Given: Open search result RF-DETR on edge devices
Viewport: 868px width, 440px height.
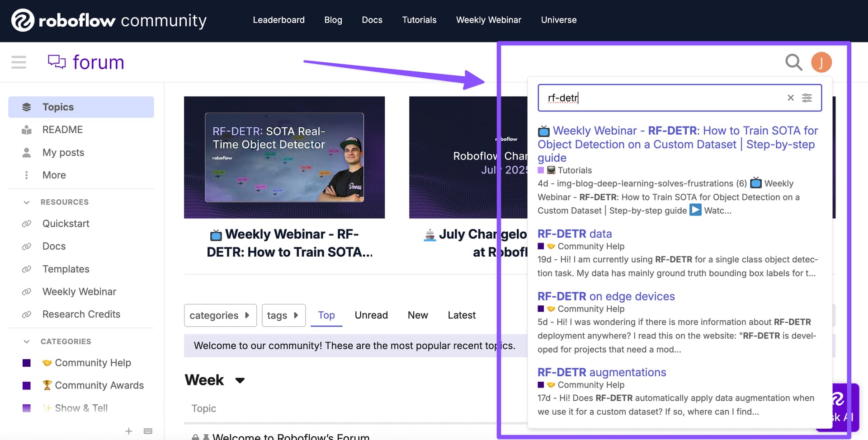Looking at the screenshot, I should pyautogui.click(x=606, y=296).
